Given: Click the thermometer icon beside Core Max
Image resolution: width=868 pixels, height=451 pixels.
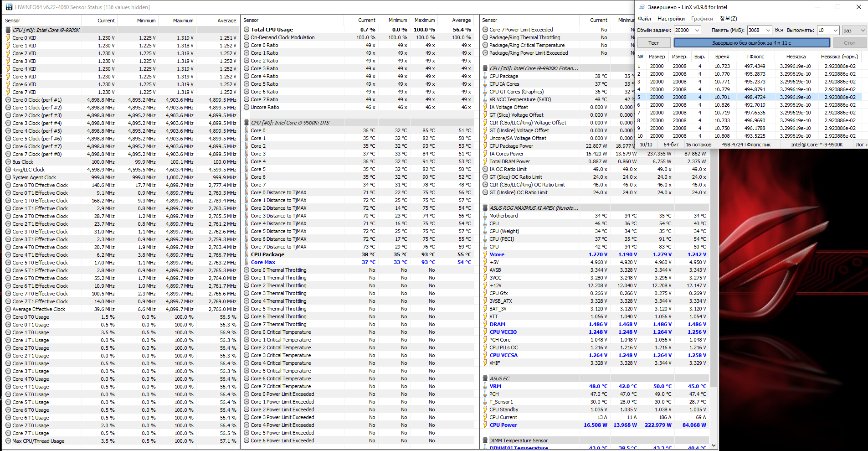Looking at the screenshot, I should click(247, 262).
